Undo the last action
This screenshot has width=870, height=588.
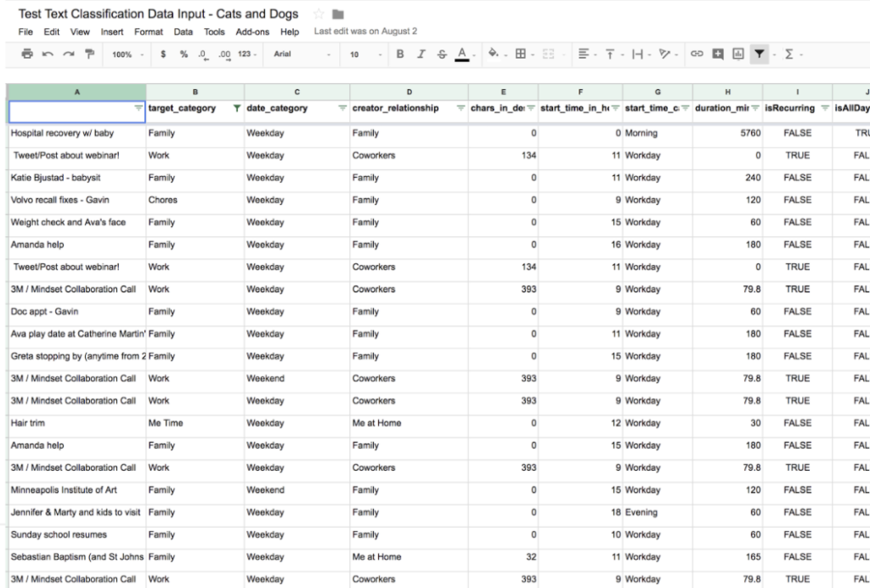(x=48, y=54)
